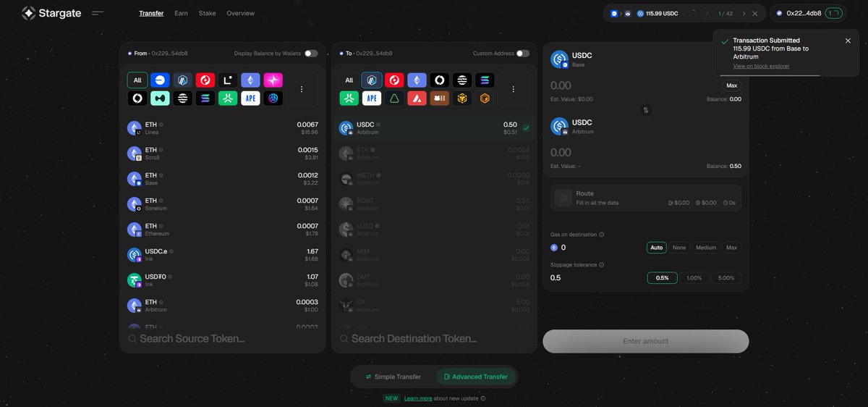The width and height of the screenshot is (868, 407).
Task: Select the Linea chain icon in From panel
Action: [228, 80]
